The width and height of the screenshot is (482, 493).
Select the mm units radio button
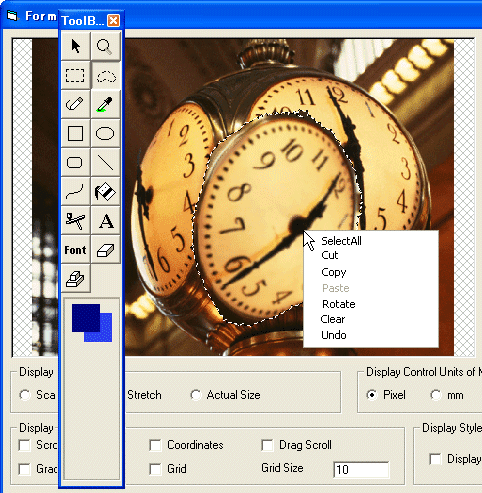[x=436, y=395]
